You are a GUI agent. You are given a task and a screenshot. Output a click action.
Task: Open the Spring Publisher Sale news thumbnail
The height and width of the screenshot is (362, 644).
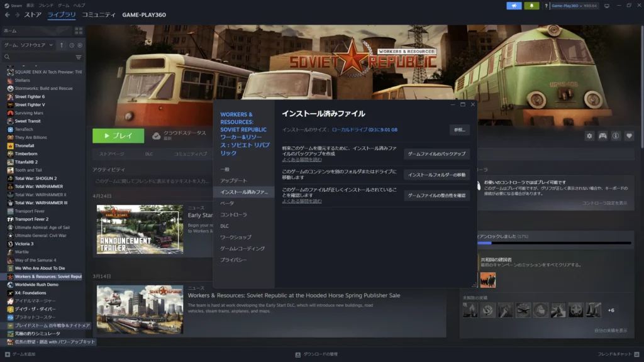coord(140,309)
